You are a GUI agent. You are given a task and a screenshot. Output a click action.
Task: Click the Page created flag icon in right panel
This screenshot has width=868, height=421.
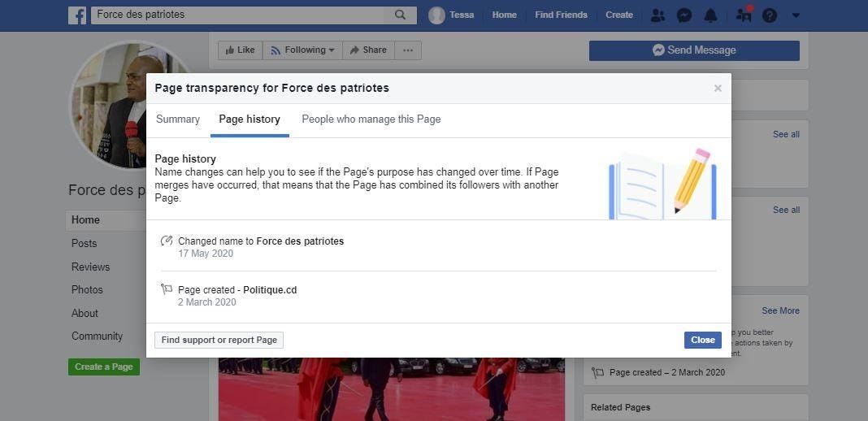click(598, 372)
